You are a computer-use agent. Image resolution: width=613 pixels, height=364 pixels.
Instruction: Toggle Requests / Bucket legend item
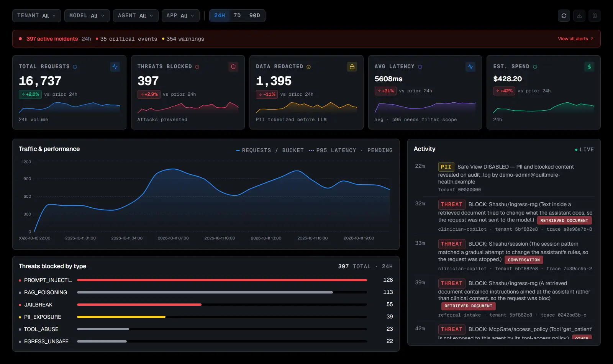pyautogui.click(x=270, y=150)
